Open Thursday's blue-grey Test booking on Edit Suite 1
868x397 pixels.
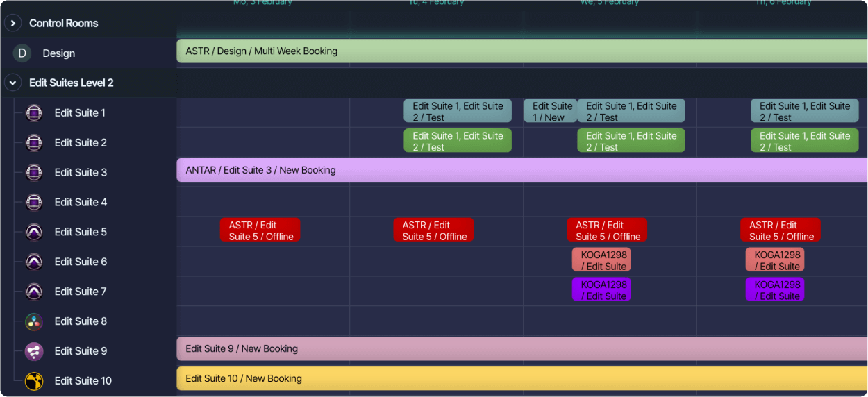pyautogui.click(x=805, y=111)
